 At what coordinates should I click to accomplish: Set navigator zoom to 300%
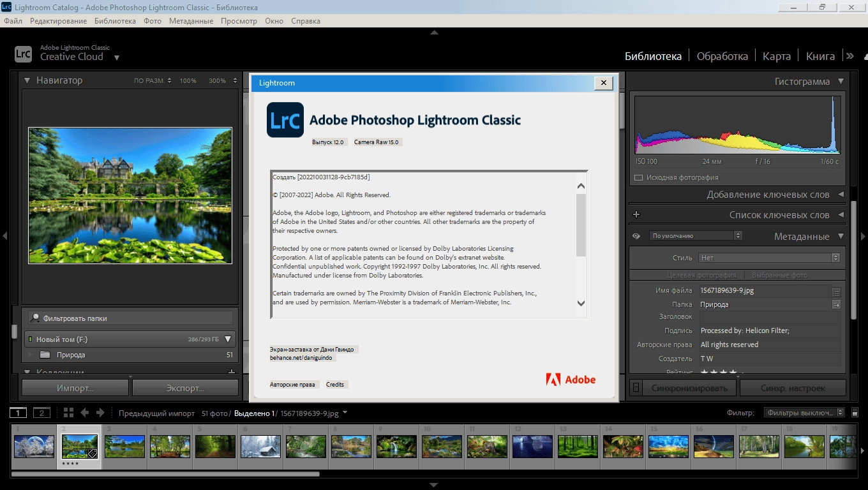pyautogui.click(x=217, y=81)
